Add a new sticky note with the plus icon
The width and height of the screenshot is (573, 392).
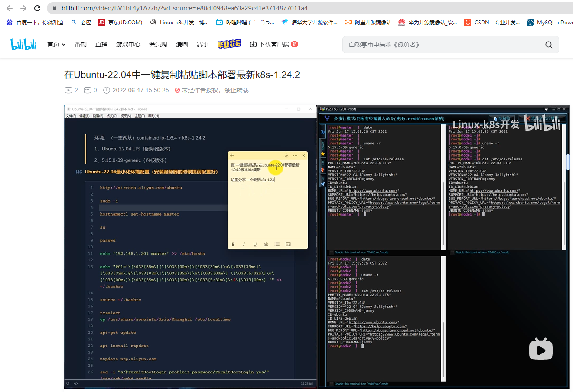pos(232,155)
